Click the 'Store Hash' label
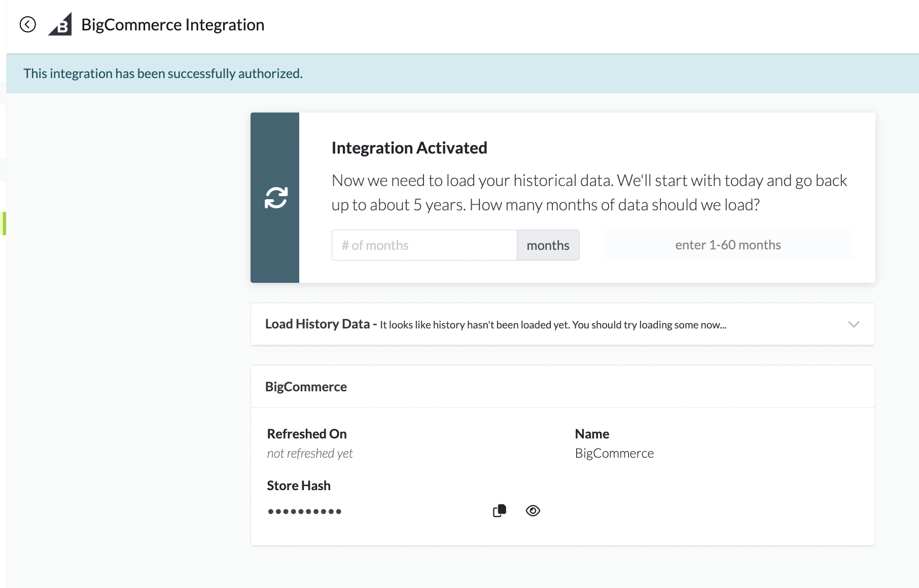 coord(299,486)
